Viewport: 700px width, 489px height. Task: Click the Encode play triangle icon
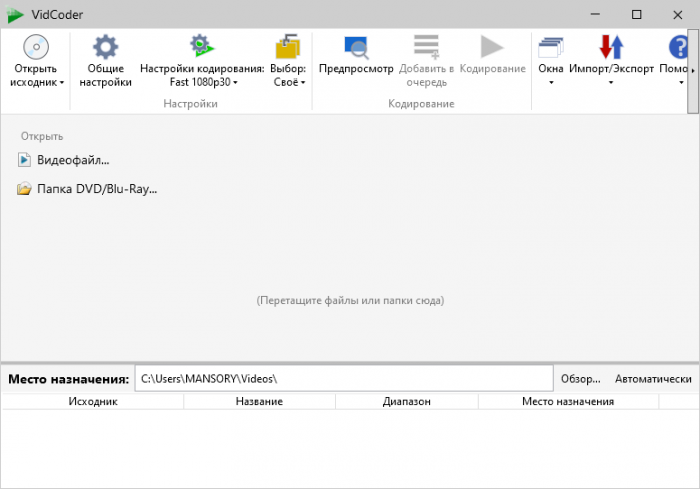(492, 47)
